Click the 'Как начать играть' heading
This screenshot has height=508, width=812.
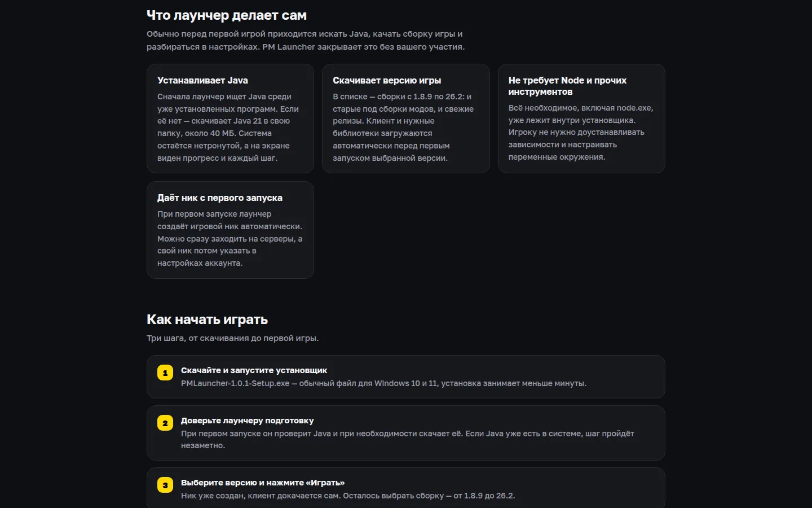point(207,319)
